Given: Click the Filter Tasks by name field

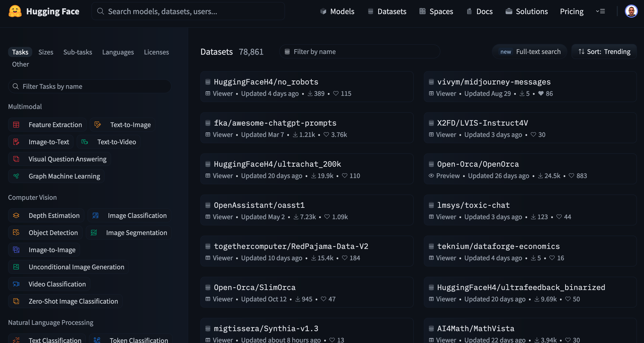Looking at the screenshot, I should [90, 86].
